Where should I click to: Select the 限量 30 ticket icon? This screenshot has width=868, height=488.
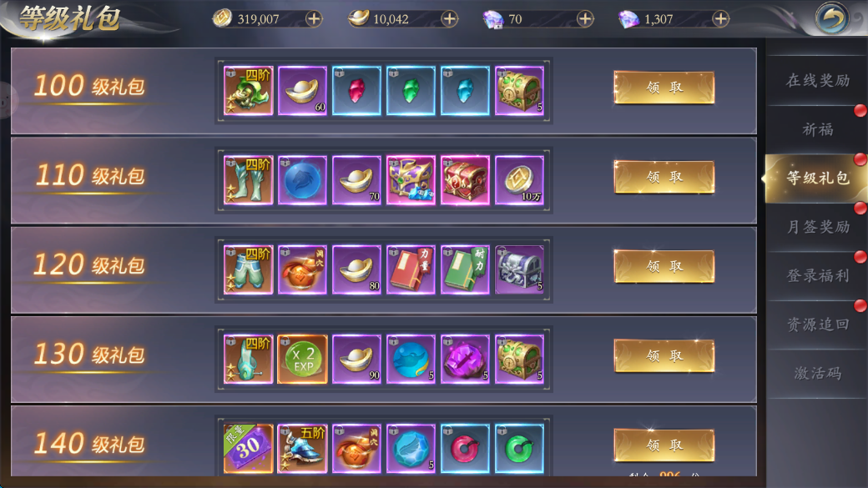pos(248,448)
